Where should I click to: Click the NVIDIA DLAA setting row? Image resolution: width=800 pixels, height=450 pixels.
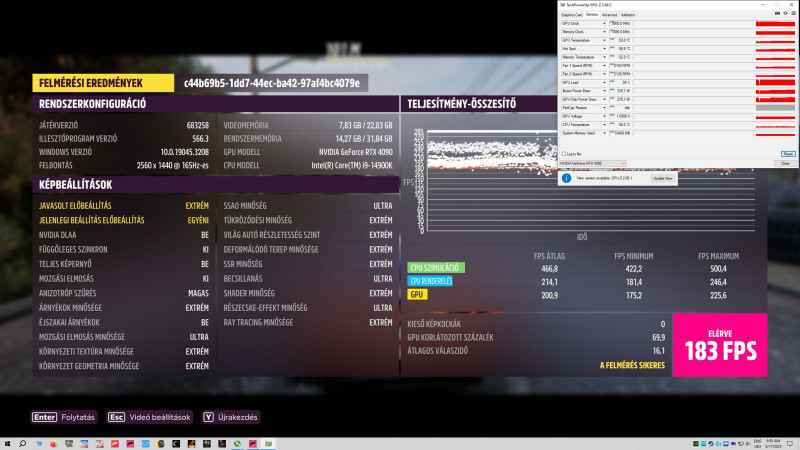tap(124, 235)
